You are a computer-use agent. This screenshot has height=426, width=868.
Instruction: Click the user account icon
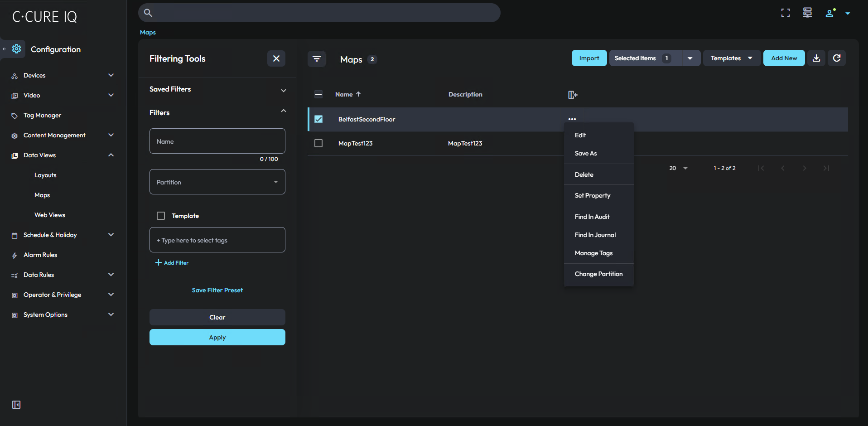(x=830, y=13)
